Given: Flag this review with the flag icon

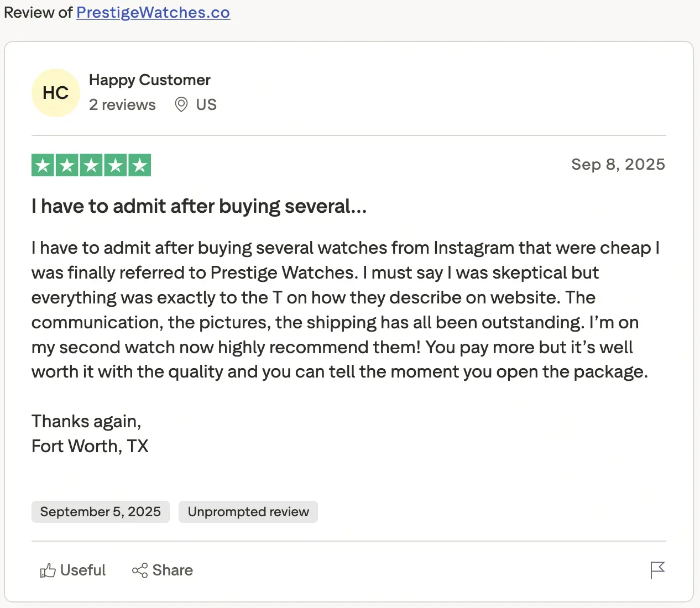Looking at the screenshot, I should [x=657, y=570].
